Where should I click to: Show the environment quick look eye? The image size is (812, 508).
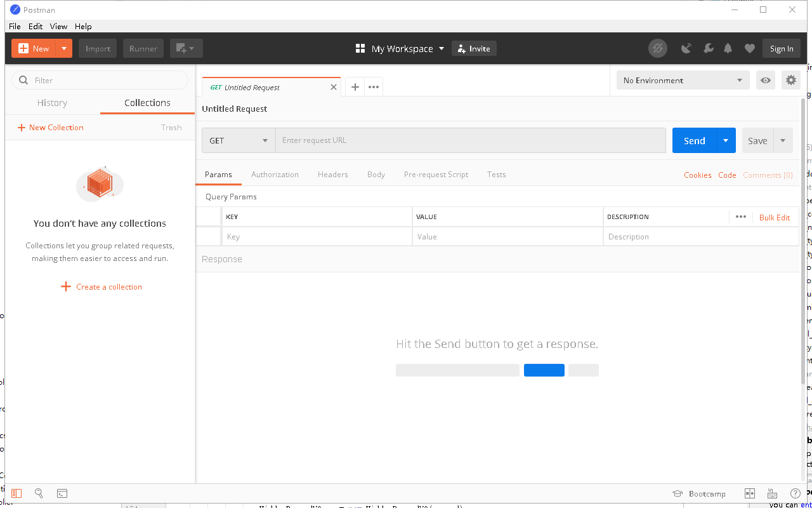point(766,80)
